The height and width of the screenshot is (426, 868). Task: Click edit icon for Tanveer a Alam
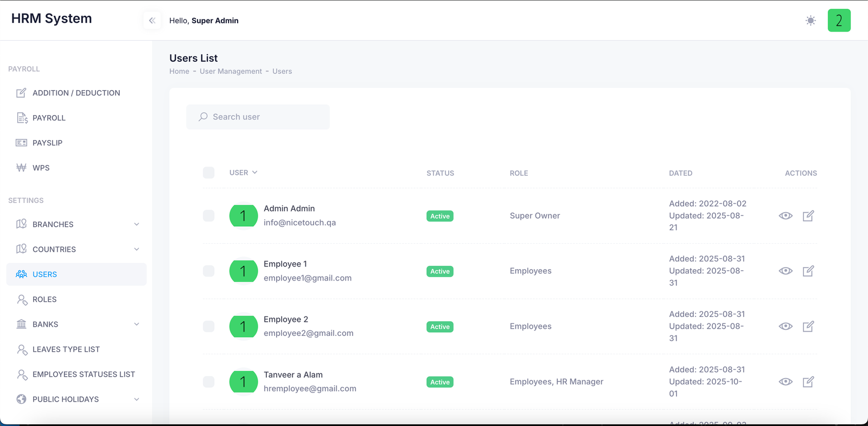(x=808, y=382)
